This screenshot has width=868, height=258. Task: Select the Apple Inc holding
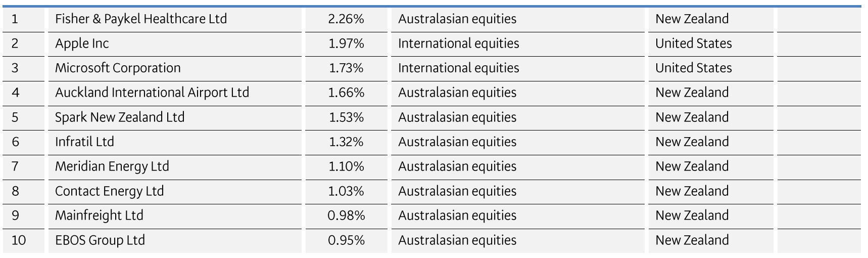click(82, 44)
